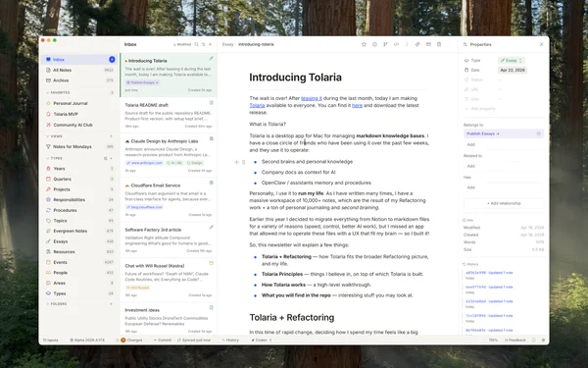The width and height of the screenshot is (588, 368).
Task: Click the trash icon in editor toolbar
Action: tap(439, 44)
